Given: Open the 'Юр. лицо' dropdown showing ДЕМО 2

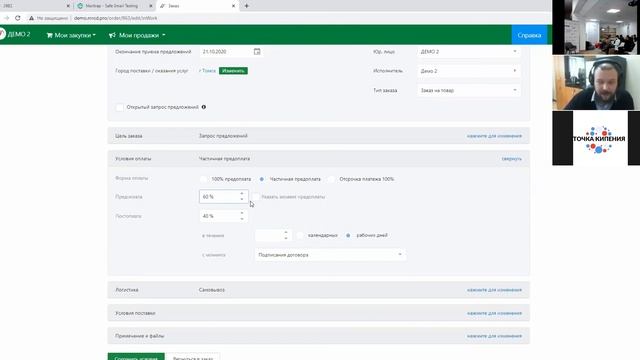Looking at the screenshot, I should point(469,51).
